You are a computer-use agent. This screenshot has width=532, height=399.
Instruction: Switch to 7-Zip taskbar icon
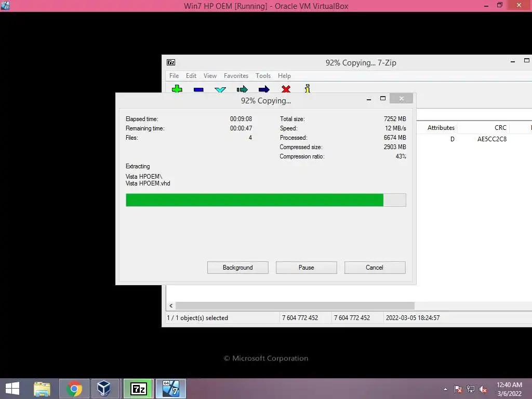[138, 389]
